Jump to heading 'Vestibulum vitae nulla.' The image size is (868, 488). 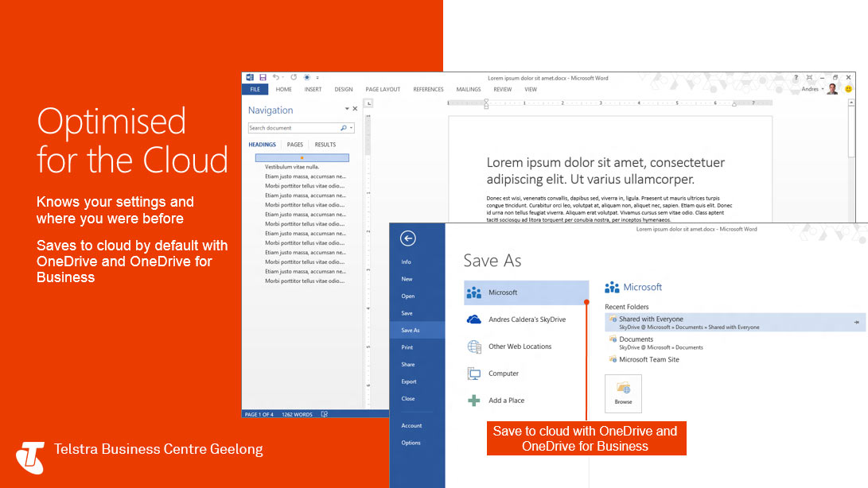click(292, 167)
